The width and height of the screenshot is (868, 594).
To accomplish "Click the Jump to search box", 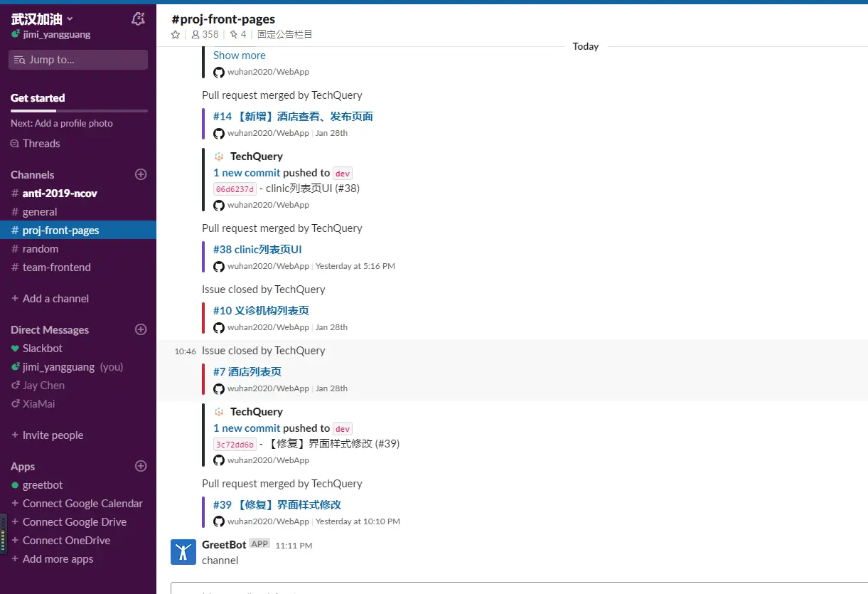I will [78, 60].
